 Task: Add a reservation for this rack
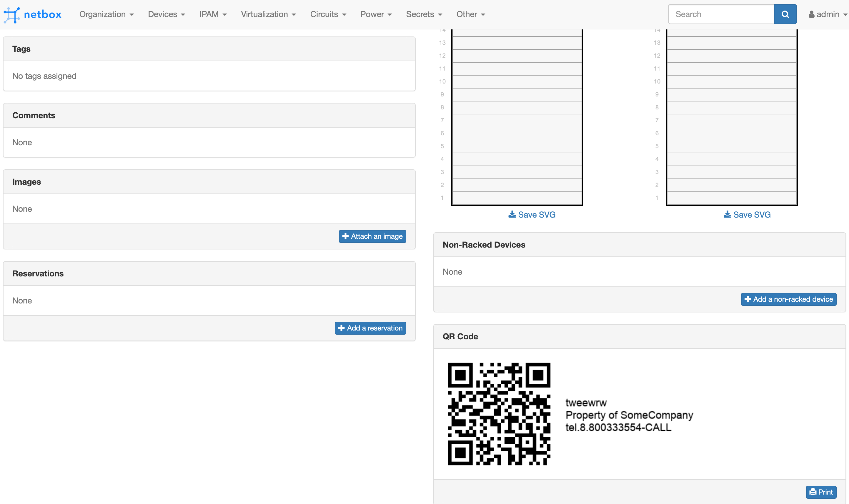370,328
